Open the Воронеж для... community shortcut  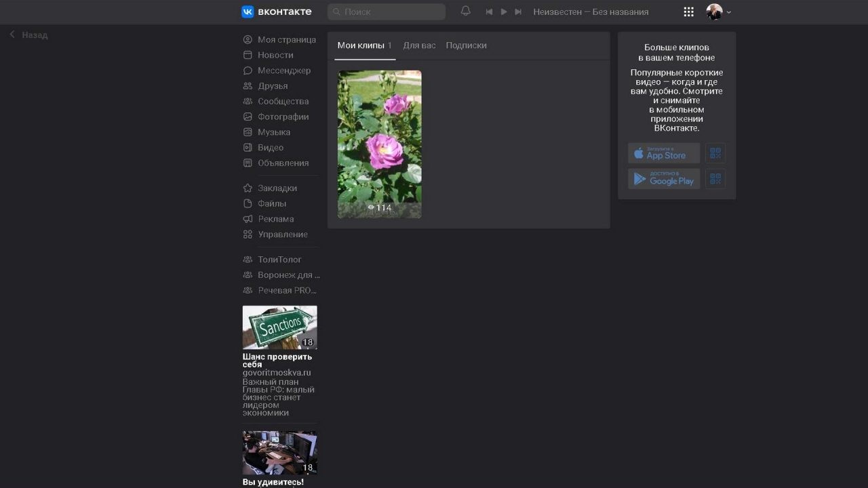click(x=281, y=275)
